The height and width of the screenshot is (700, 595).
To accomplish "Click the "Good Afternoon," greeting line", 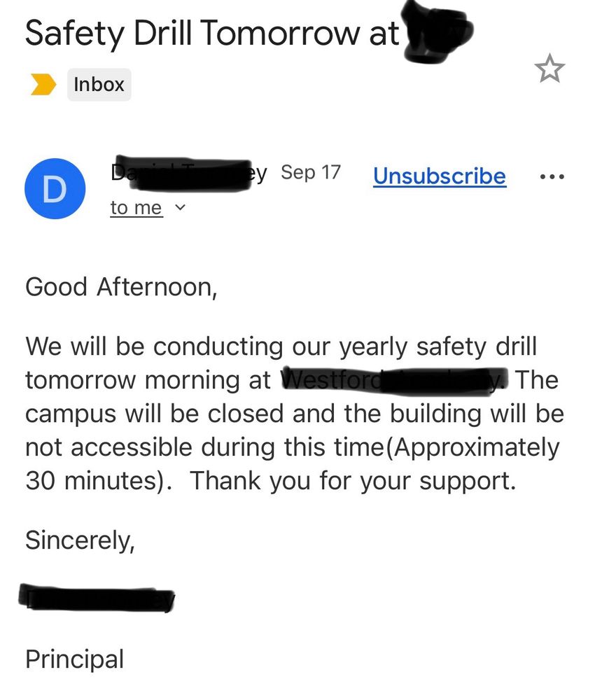I will coord(121,287).
